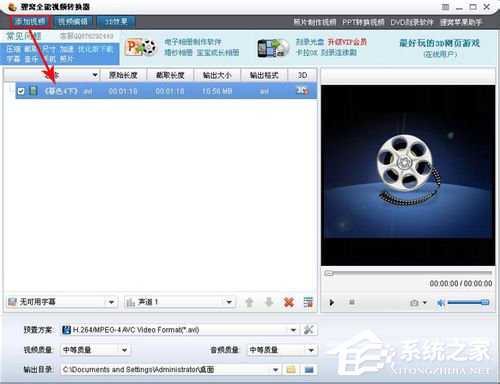Open 电子相册制作软件 link

click(193, 42)
